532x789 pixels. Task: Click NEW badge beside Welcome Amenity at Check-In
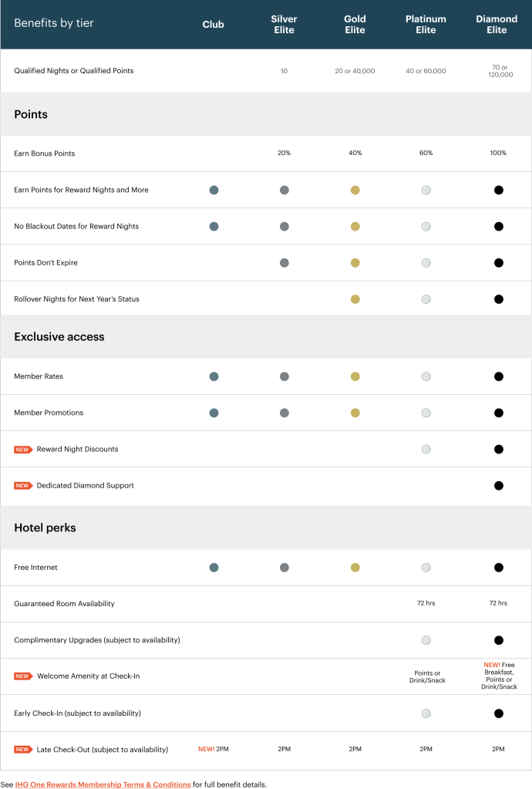[x=23, y=676]
